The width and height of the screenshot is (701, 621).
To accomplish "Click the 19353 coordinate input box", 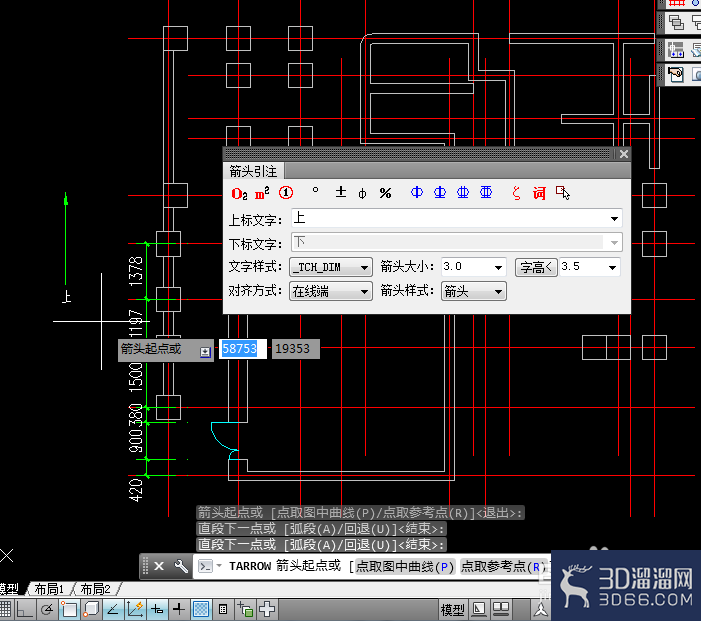I will 296,349.
